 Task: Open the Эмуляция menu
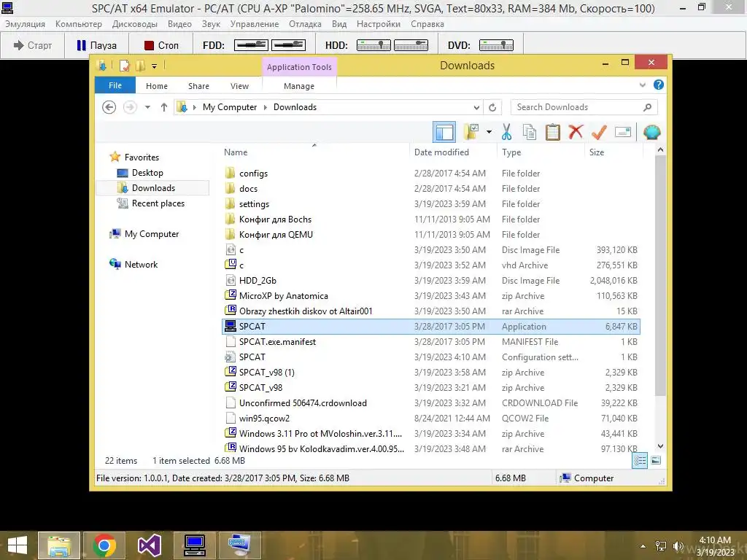[25, 24]
